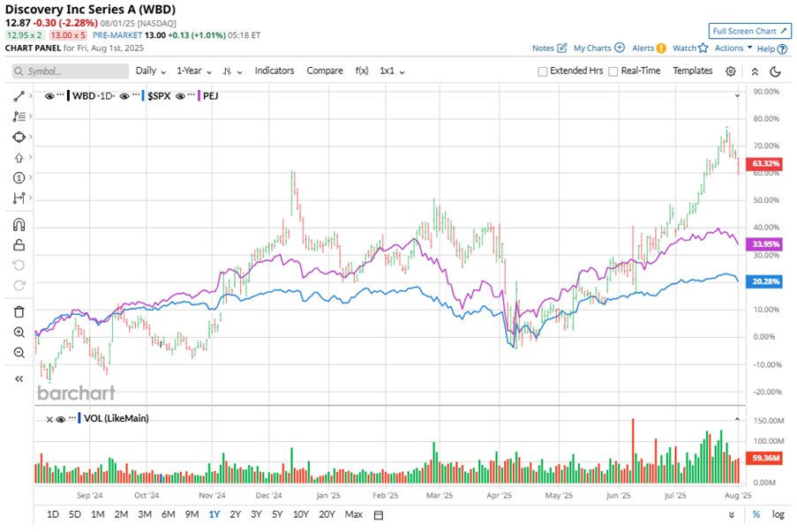Toggle the magnet snap tool

click(19, 225)
